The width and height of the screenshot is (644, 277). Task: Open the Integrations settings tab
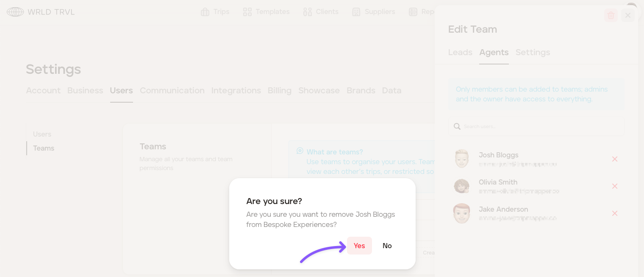236,91
